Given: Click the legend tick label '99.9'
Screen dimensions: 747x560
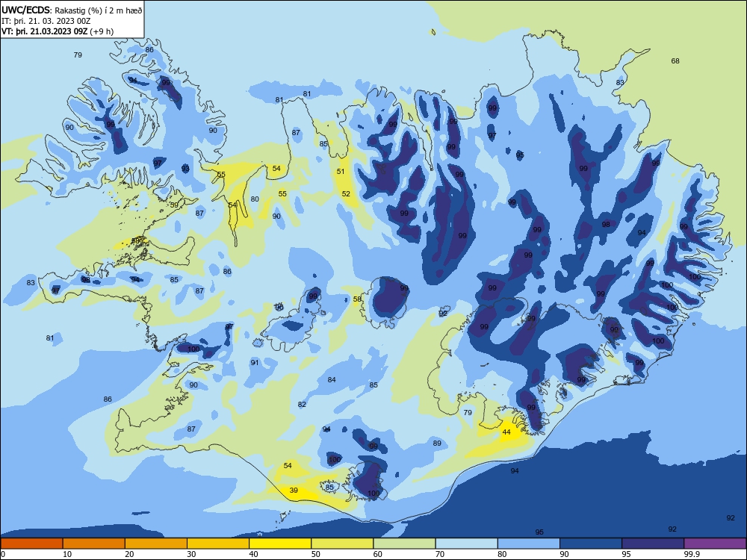Looking at the screenshot, I should click(x=692, y=554).
